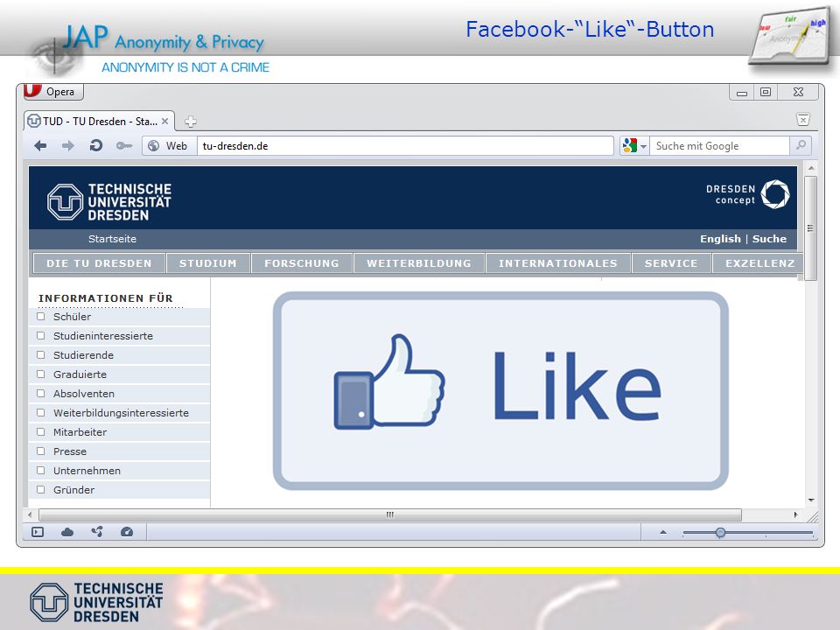Go forward with the forward arrow
The height and width of the screenshot is (630, 840).
pos(68,146)
